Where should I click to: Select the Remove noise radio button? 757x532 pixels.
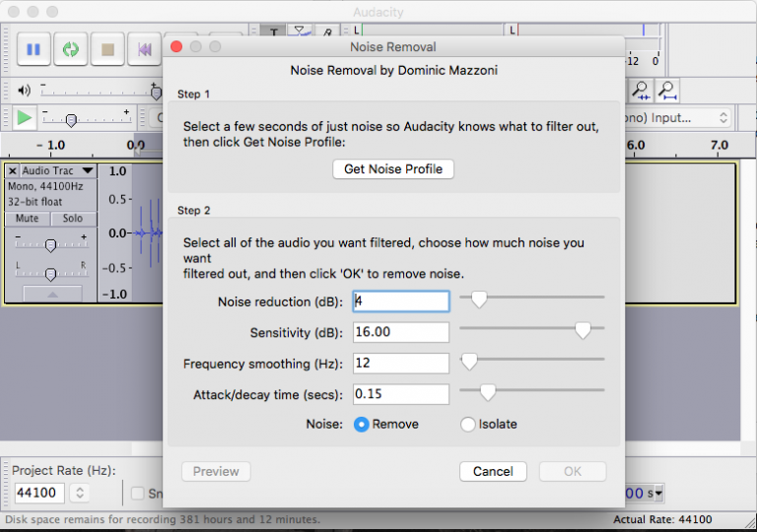361,425
